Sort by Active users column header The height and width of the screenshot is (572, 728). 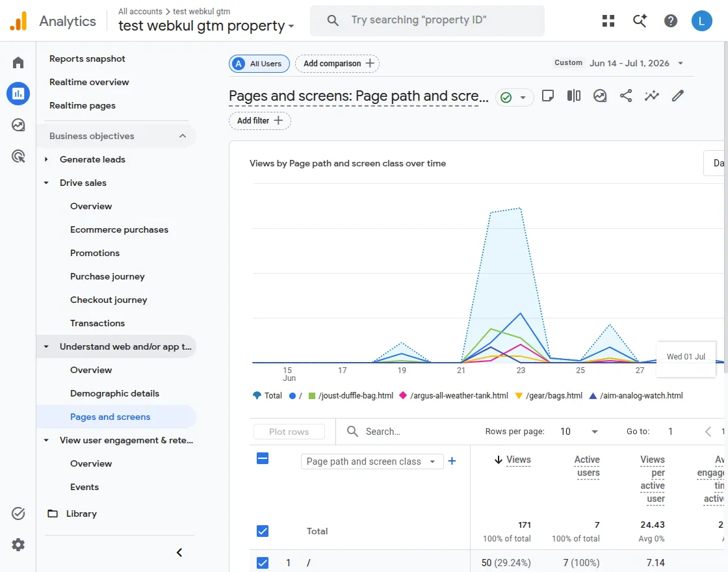click(x=588, y=466)
